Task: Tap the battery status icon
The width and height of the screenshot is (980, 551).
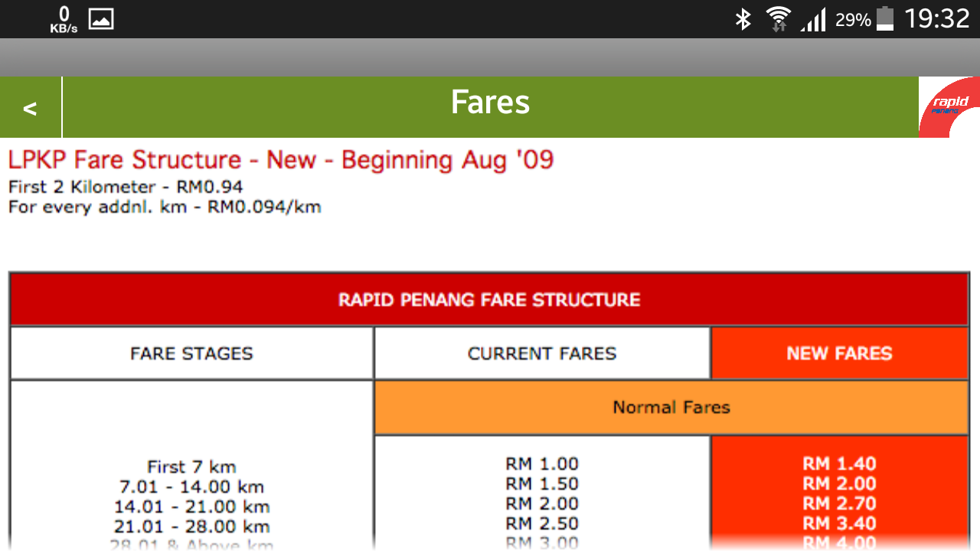Action: (x=884, y=19)
